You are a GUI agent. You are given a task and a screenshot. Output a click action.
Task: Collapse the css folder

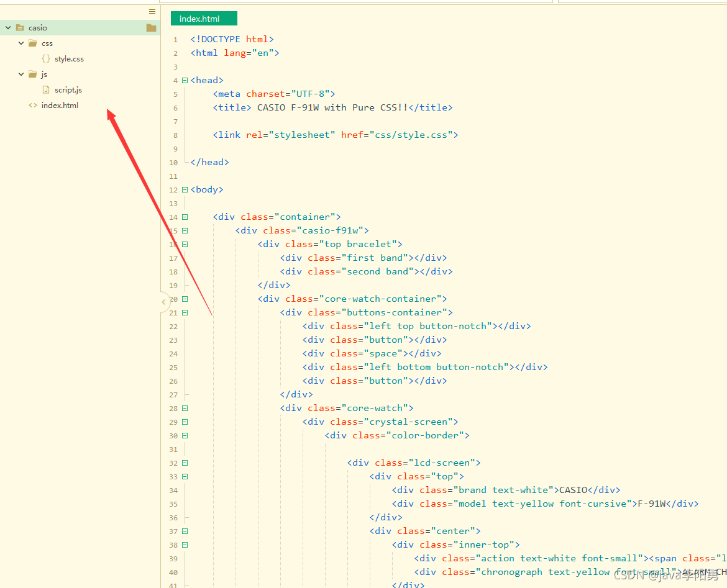(x=21, y=43)
